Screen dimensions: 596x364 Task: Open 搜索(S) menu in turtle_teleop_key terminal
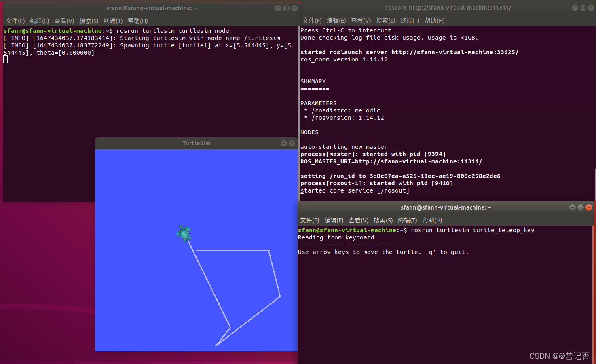(383, 220)
